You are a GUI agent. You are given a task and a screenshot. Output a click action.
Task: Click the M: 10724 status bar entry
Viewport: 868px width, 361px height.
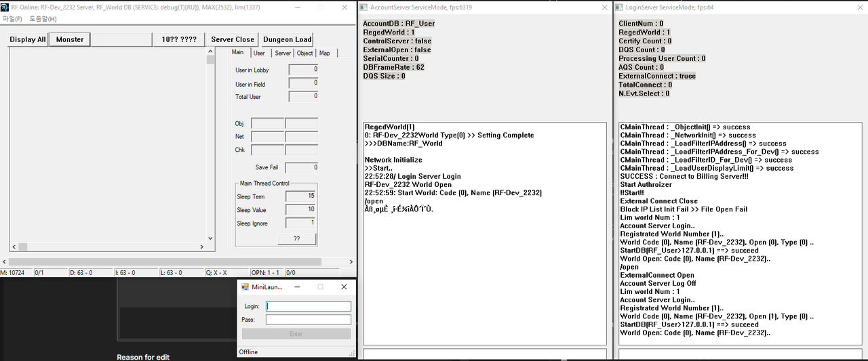click(x=16, y=273)
